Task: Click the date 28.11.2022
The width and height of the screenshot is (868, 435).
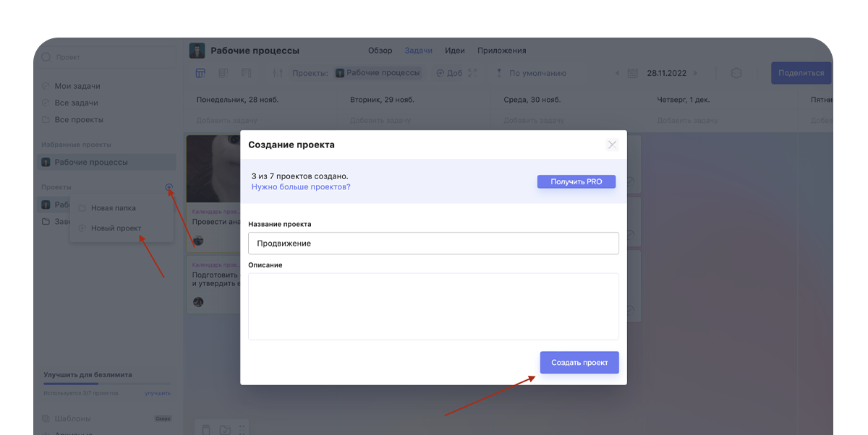Action: [667, 73]
